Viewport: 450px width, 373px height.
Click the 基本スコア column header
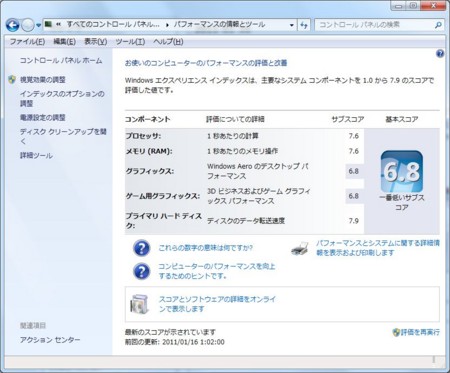coord(402,119)
